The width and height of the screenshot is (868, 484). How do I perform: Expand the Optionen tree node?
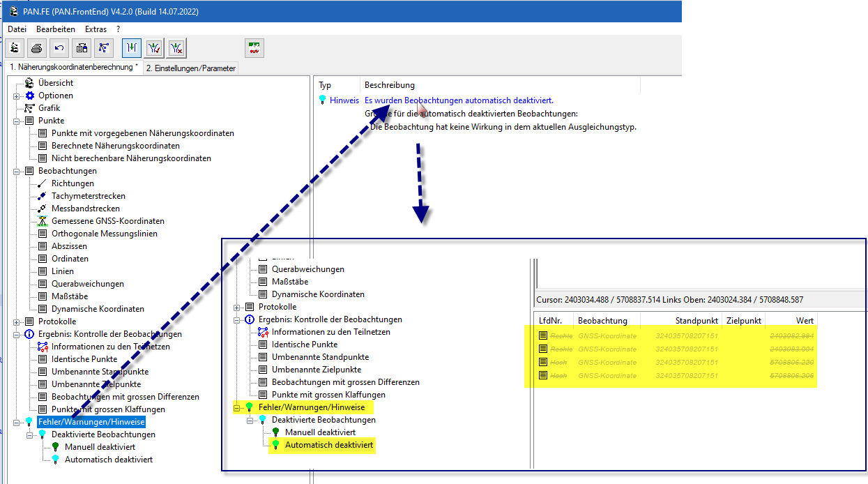[x=17, y=96]
